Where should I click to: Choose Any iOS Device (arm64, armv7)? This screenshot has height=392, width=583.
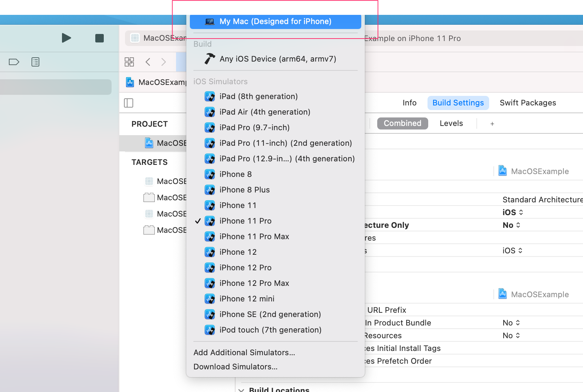point(276,59)
